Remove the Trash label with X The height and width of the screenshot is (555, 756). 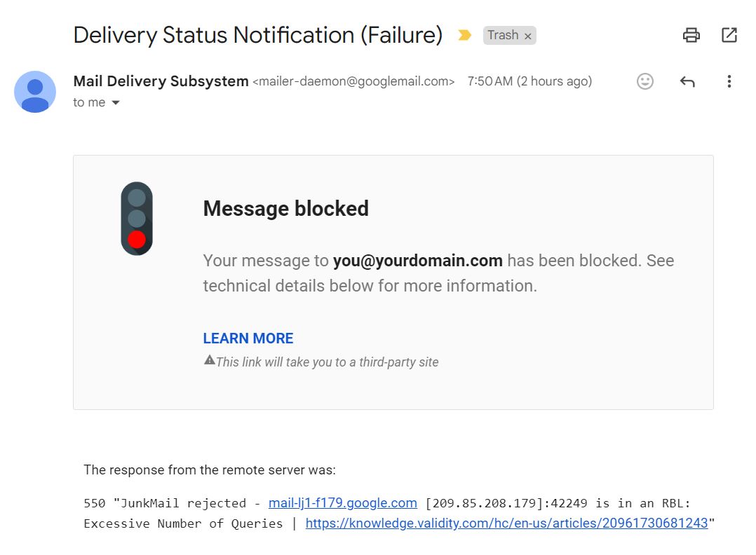527,36
